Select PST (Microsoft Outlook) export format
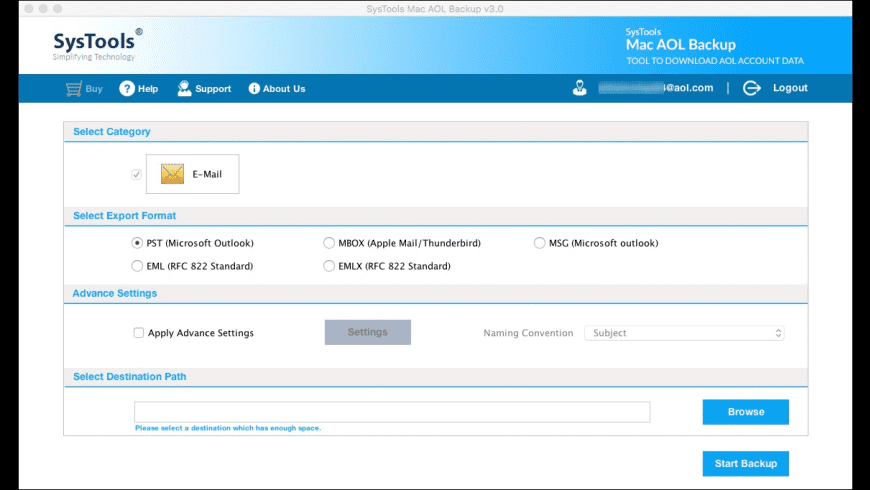Viewport: 870px width, 490px height. point(138,243)
